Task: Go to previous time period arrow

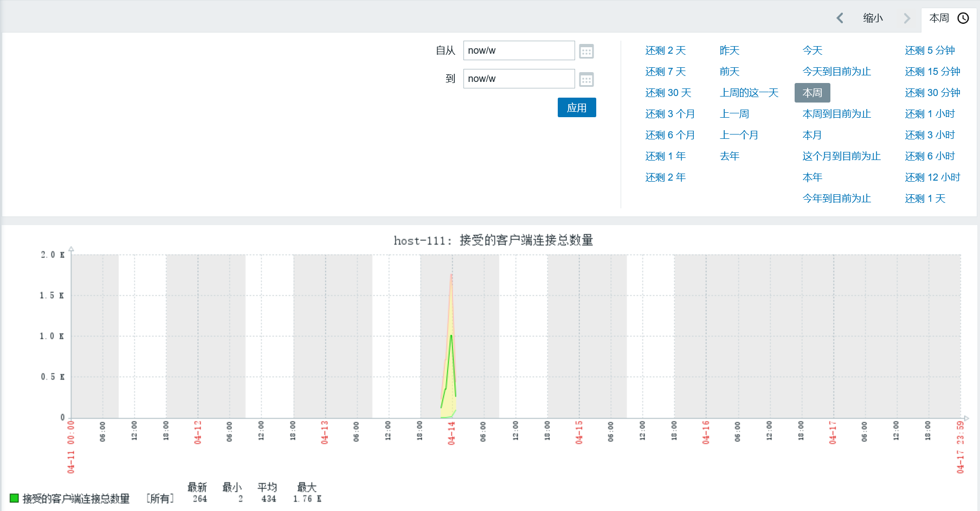Action: pyautogui.click(x=840, y=18)
